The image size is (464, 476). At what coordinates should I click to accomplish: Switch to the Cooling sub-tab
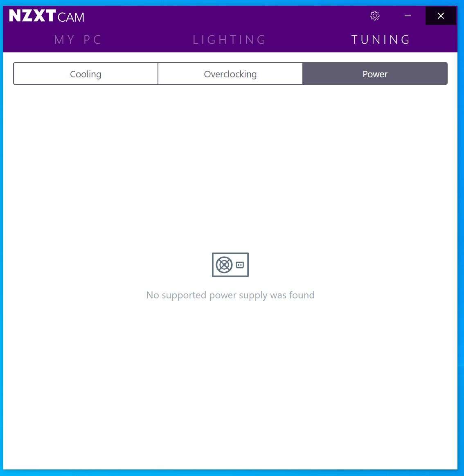(86, 74)
